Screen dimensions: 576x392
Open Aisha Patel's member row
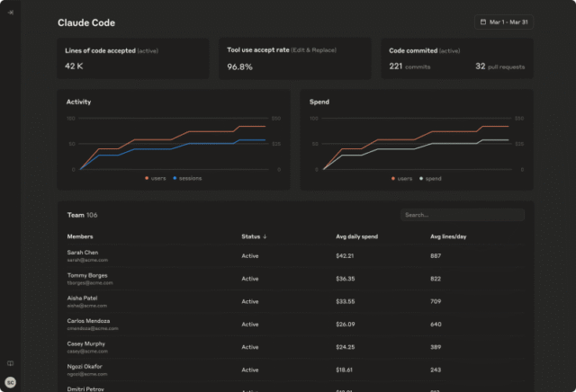pos(296,301)
